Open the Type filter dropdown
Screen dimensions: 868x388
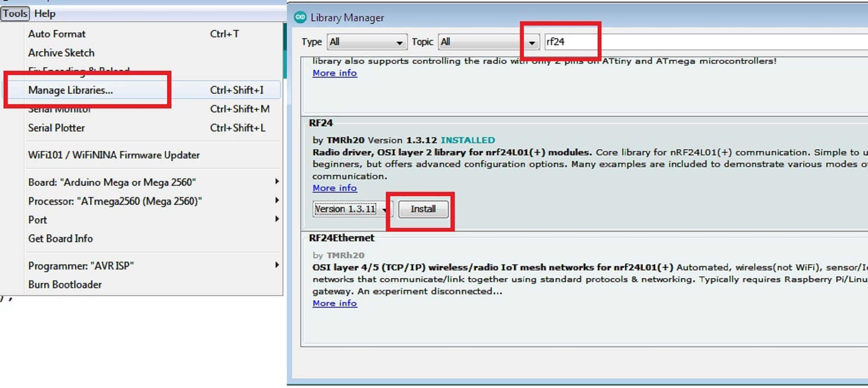[367, 42]
